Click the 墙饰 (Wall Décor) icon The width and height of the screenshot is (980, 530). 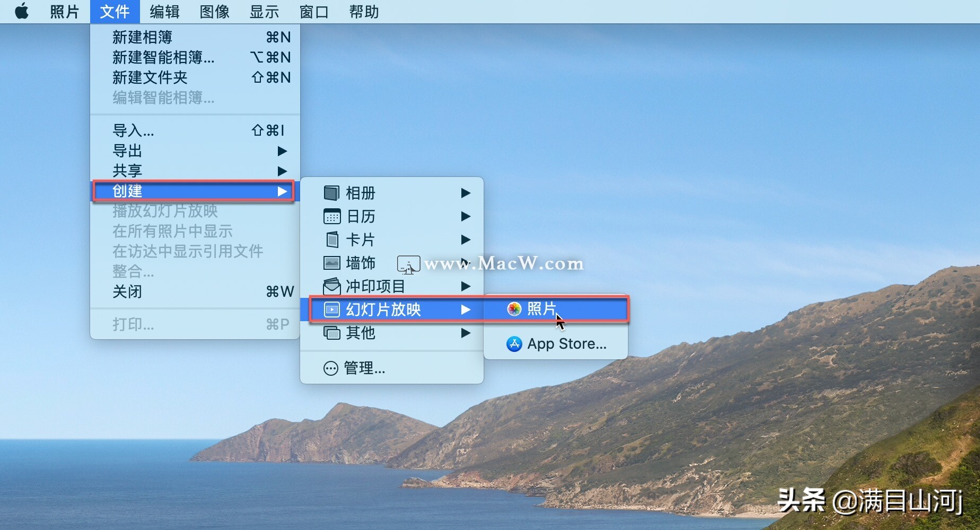pyautogui.click(x=332, y=263)
